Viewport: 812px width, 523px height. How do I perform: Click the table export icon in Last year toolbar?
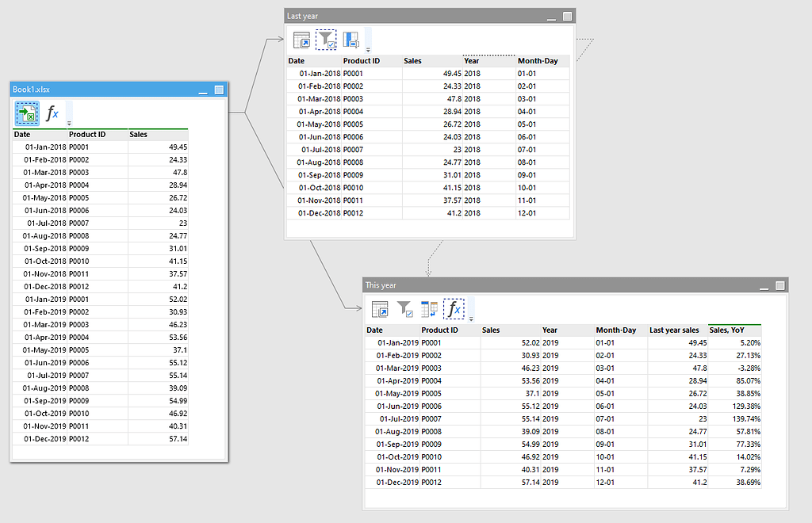301,40
